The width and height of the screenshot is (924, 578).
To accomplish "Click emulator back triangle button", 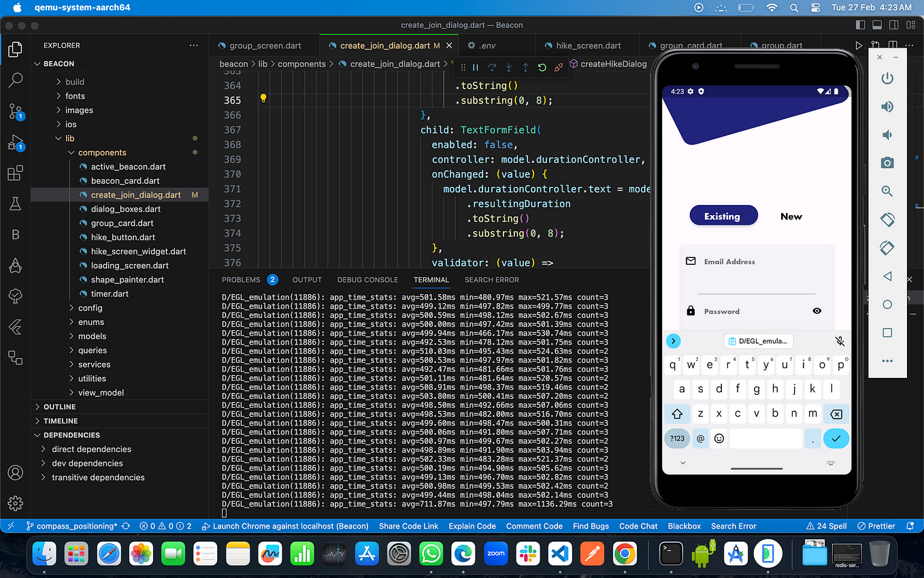I will 887,276.
